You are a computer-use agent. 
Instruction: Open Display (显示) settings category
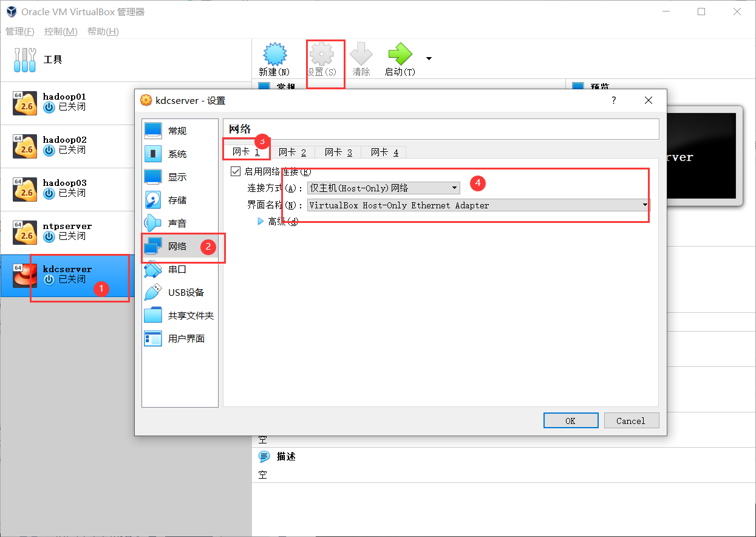[180, 177]
